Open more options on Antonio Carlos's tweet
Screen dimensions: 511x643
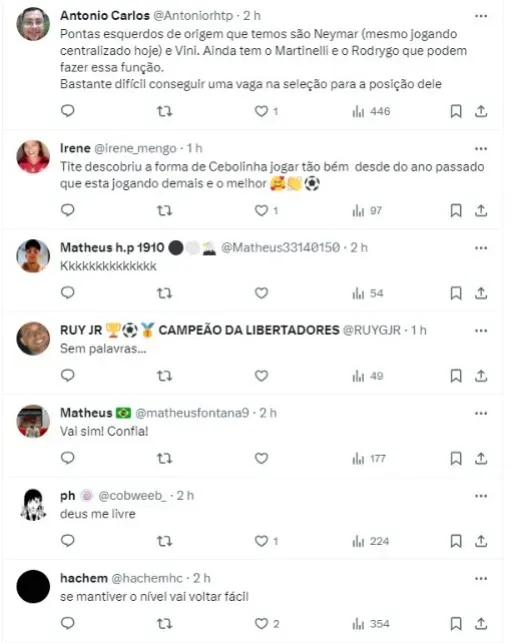tap(481, 16)
